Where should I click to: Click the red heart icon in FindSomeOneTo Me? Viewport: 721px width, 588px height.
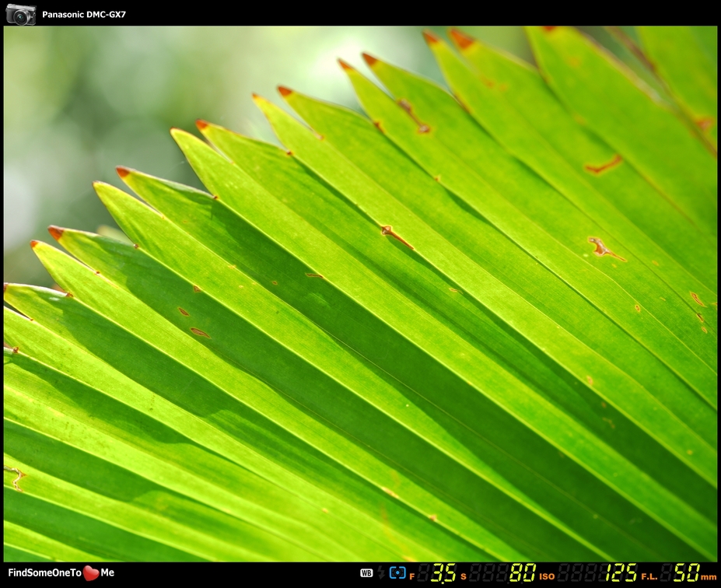point(91,572)
